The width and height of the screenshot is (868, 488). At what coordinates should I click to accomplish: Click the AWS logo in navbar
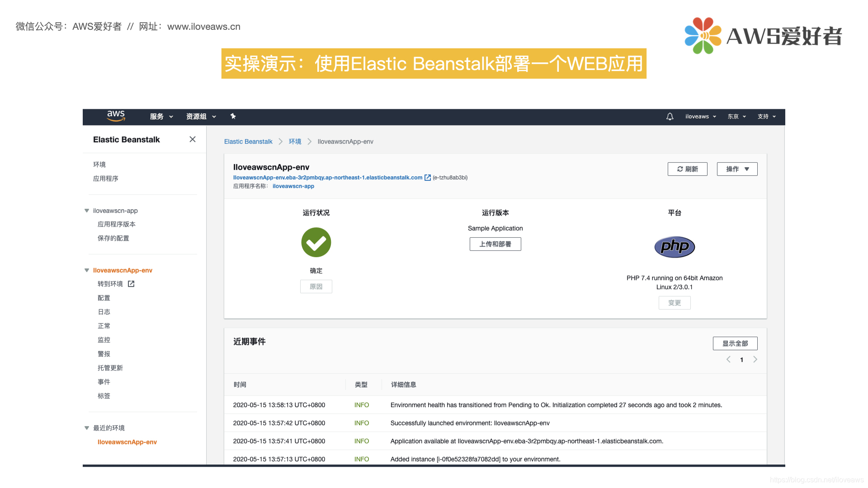click(116, 116)
